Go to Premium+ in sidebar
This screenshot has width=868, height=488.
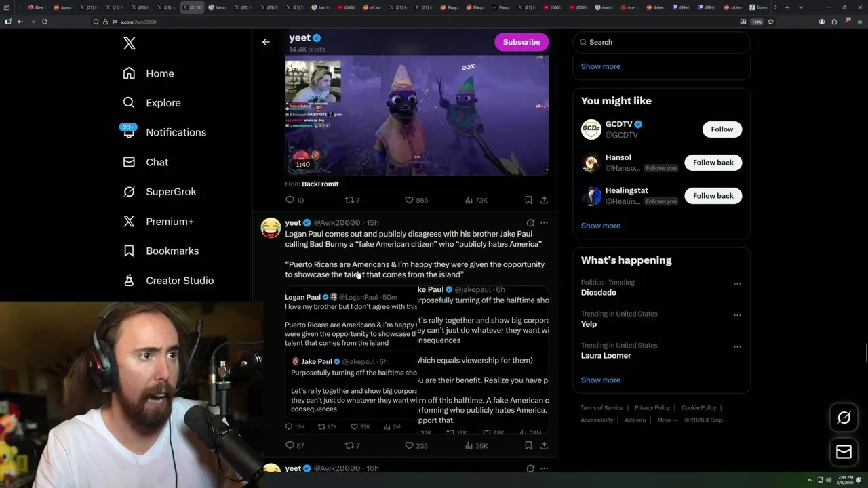158,221
